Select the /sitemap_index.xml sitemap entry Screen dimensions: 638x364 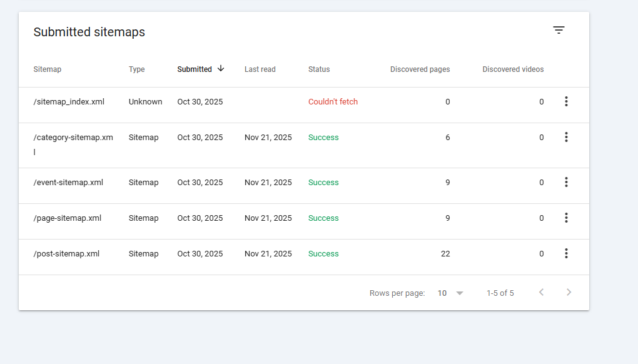point(69,102)
